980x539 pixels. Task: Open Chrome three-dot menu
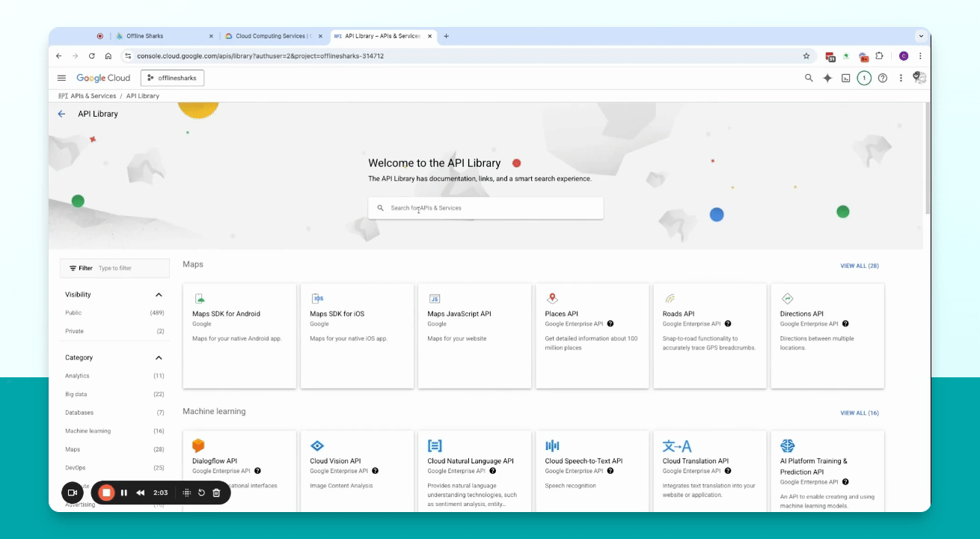920,56
